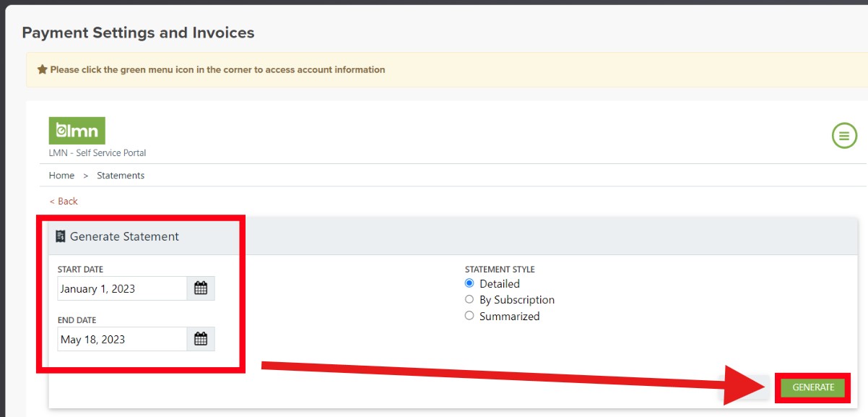Click the green menu icon notice text
Screen dimensions: 868x417
(x=217, y=70)
